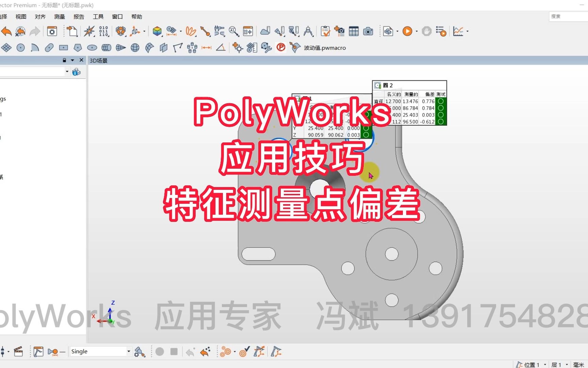The image size is (588, 368).
Task: Click the import file icon
Action: pos(72,31)
